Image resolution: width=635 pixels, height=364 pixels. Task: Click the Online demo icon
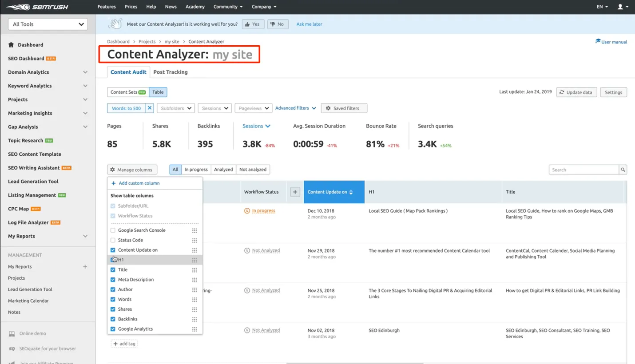[12, 333]
